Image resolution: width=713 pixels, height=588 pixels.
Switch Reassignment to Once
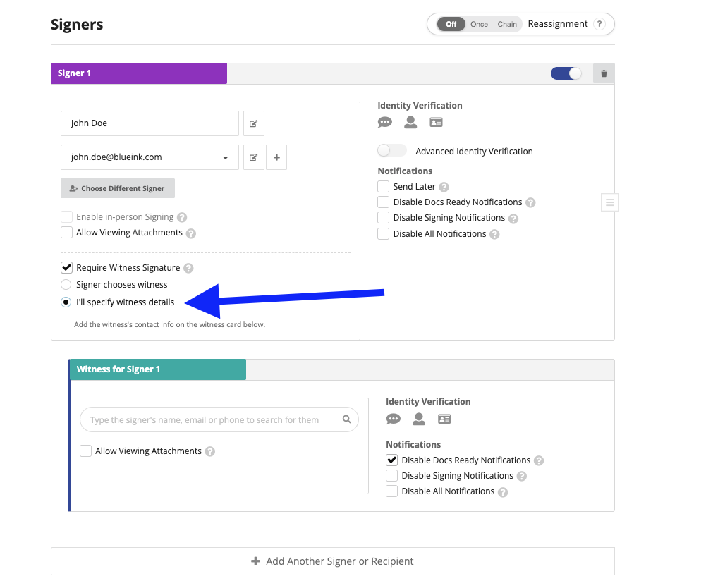pos(479,24)
